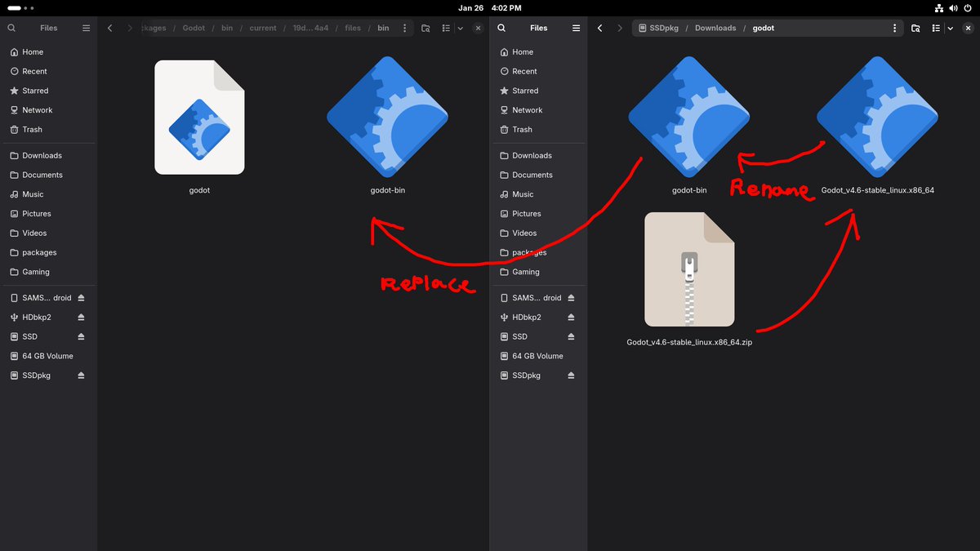Screen dimensions: 980x551
Task: Open Music in left window sidebar
Action: point(49,194)
